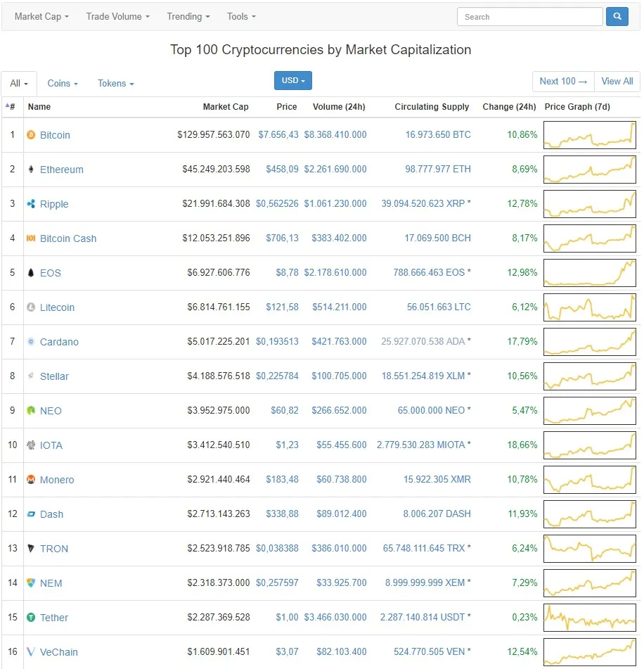Open the Tokens filter dropdown
The height and width of the screenshot is (669, 644).
tap(115, 84)
